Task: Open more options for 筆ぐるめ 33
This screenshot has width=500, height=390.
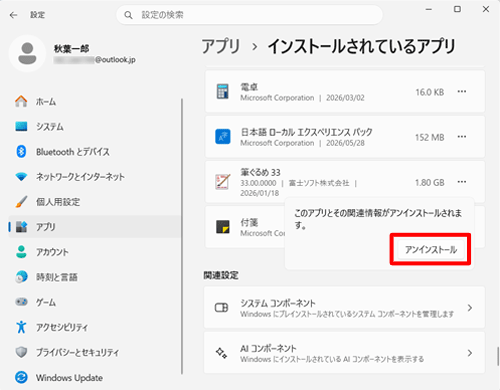Action: click(x=462, y=182)
